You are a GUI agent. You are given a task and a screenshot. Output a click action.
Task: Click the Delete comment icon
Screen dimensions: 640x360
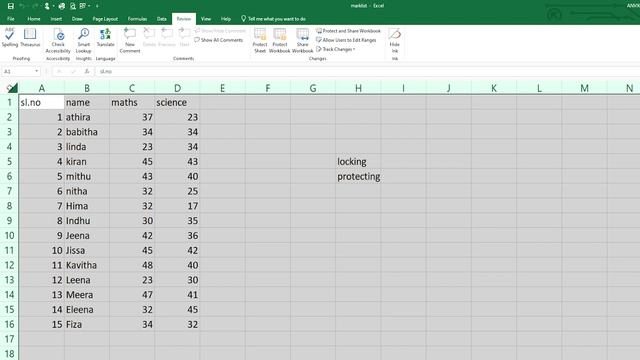pyautogui.click(x=149, y=38)
